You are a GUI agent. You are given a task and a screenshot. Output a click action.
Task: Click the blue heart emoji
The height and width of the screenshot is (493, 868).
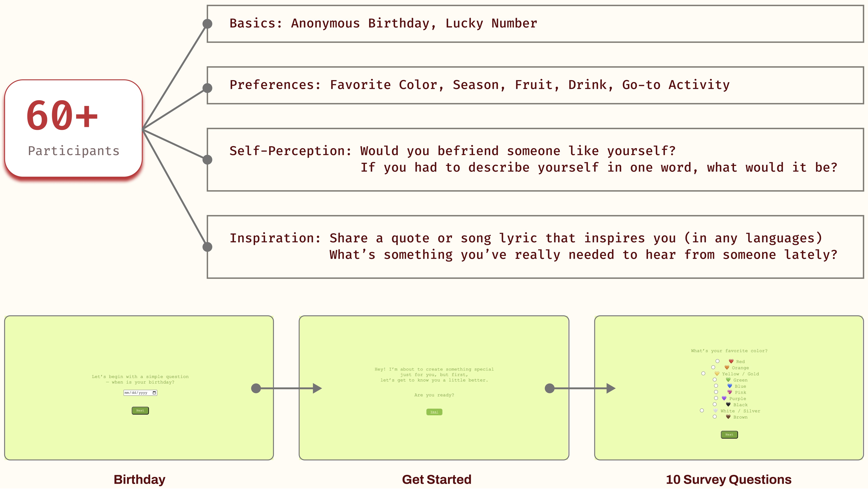(730, 386)
